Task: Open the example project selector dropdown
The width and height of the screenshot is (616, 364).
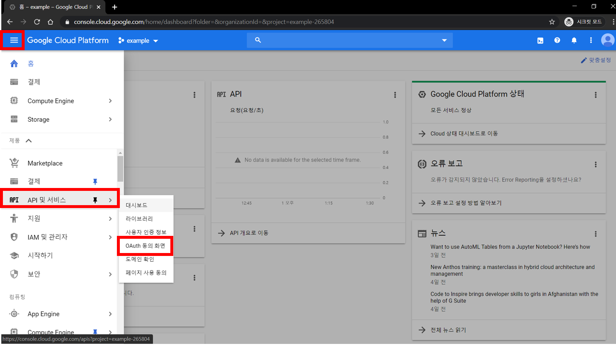Action: point(138,40)
